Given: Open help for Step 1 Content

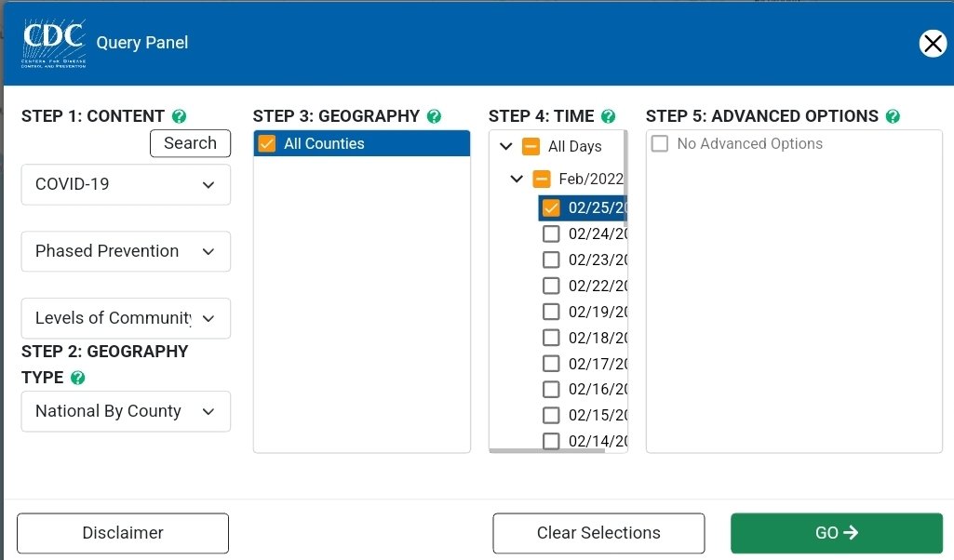Looking at the screenshot, I should 179,116.
